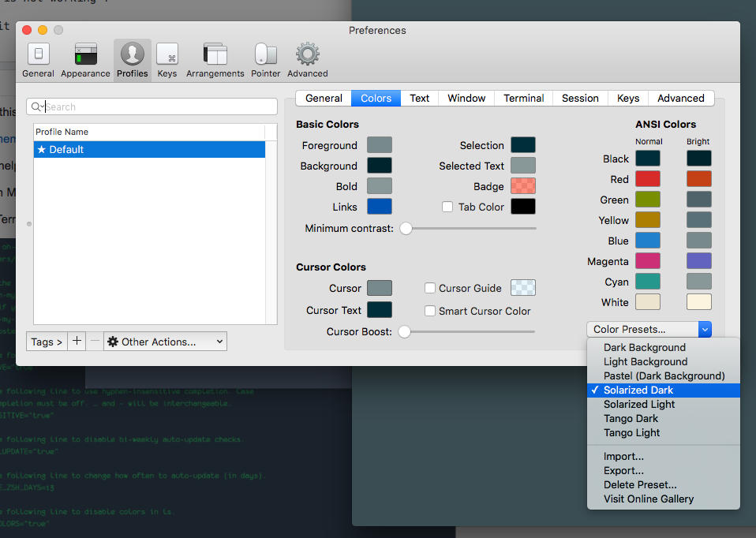
Task: Click Visit Online Gallery menu entry
Action: tap(648, 499)
